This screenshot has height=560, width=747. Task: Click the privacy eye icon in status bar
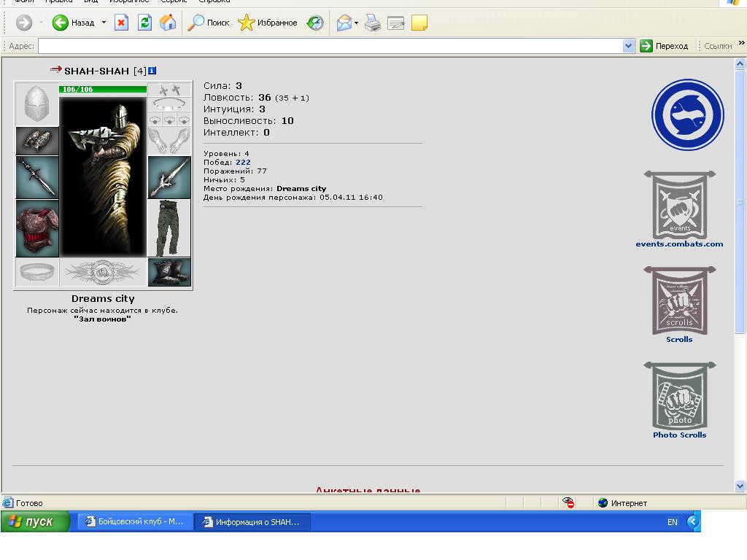tap(568, 502)
